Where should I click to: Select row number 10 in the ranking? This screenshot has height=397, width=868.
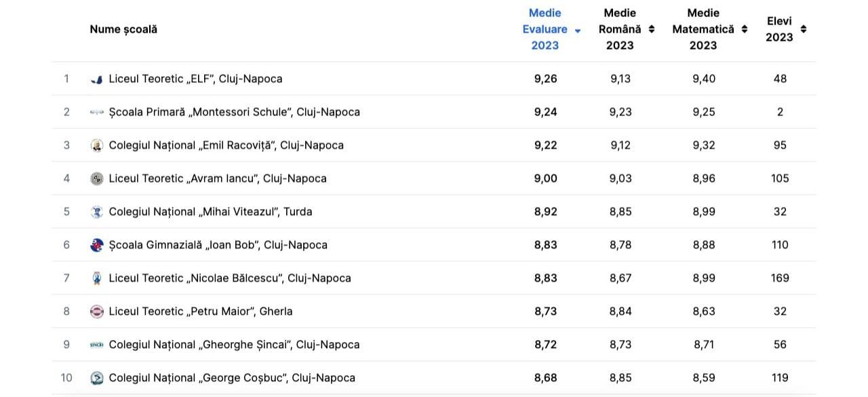tap(66, 378)
